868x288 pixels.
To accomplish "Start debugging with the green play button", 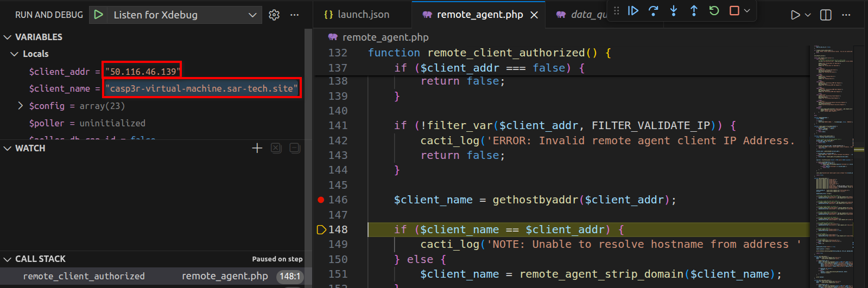I will (98, 15).
